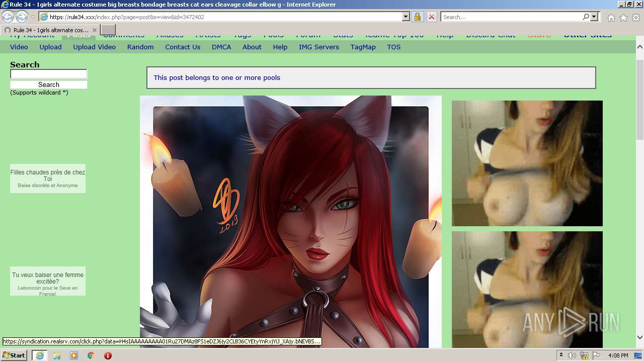644x362 pixels.
Task: Open the red circular taskbar icon
Action: point(108,355)
